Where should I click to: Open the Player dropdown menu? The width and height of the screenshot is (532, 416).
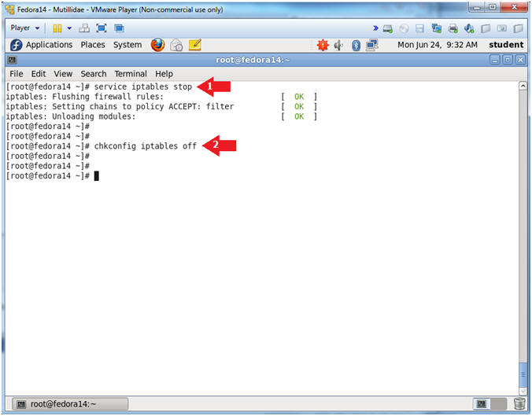24,28
